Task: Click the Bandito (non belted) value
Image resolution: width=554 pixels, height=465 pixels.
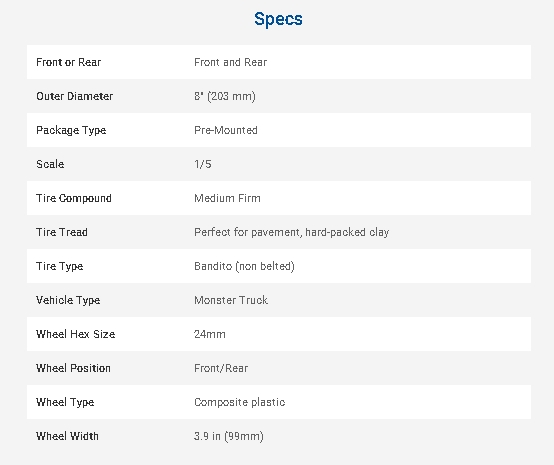Action: (x=244, y=266)
